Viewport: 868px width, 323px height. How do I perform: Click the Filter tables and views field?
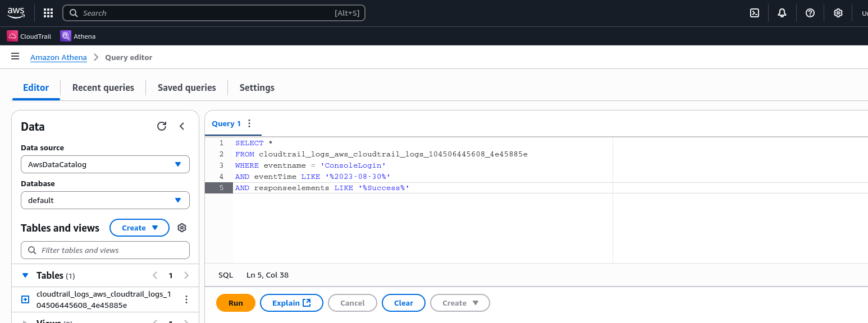105,250
